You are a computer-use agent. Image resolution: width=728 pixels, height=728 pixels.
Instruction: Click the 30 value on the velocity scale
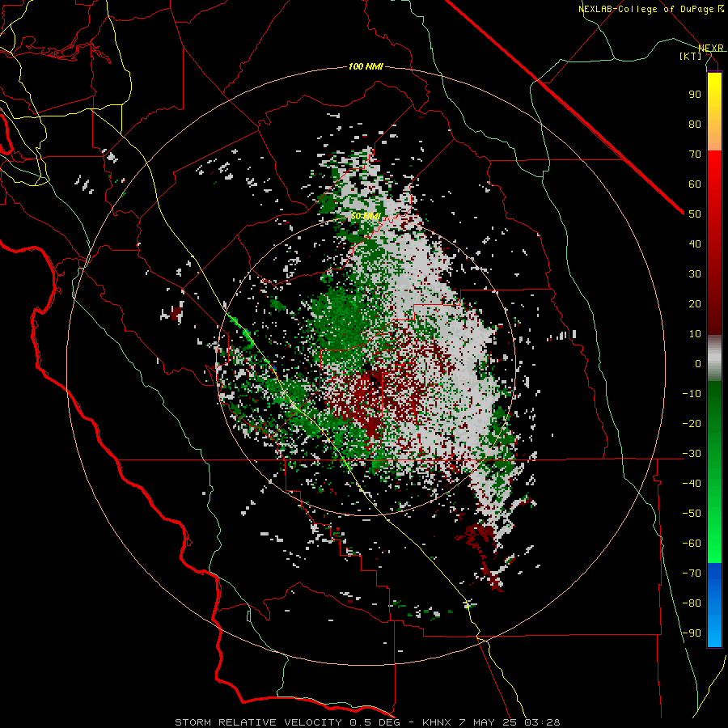[695, 274]
